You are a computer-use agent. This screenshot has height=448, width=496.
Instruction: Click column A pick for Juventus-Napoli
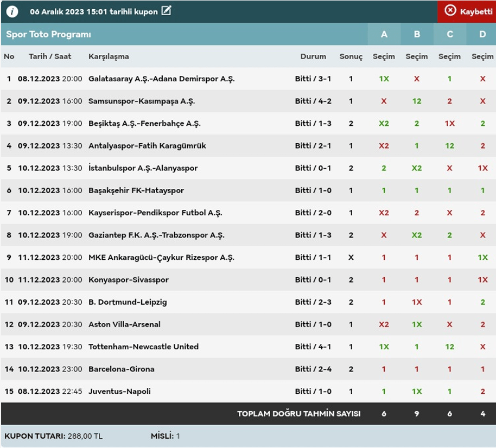pos(384,391)
